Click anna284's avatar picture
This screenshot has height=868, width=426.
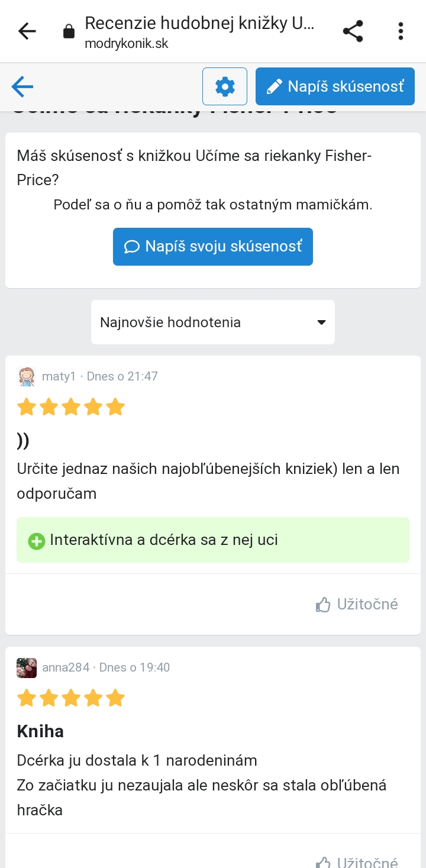pyautogui.click(x=27, y=667)
